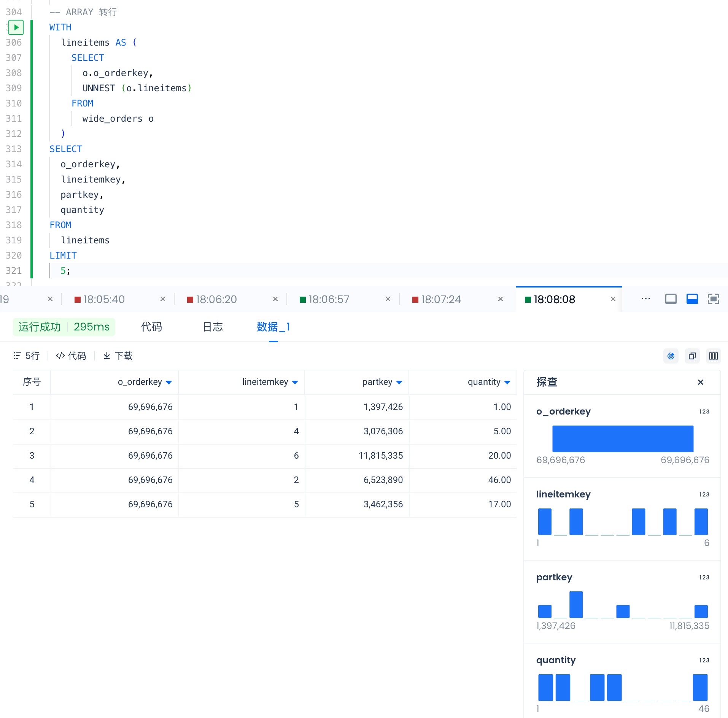Enter fullscreen results view
728x718 pixels.
click(x=713, y=299)
